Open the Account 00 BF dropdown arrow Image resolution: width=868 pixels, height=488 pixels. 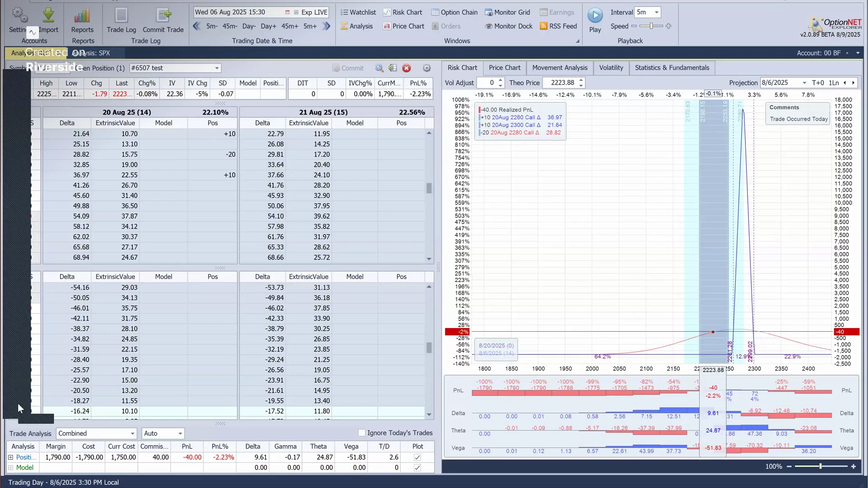pyautogui.click(x=858, y=53)
